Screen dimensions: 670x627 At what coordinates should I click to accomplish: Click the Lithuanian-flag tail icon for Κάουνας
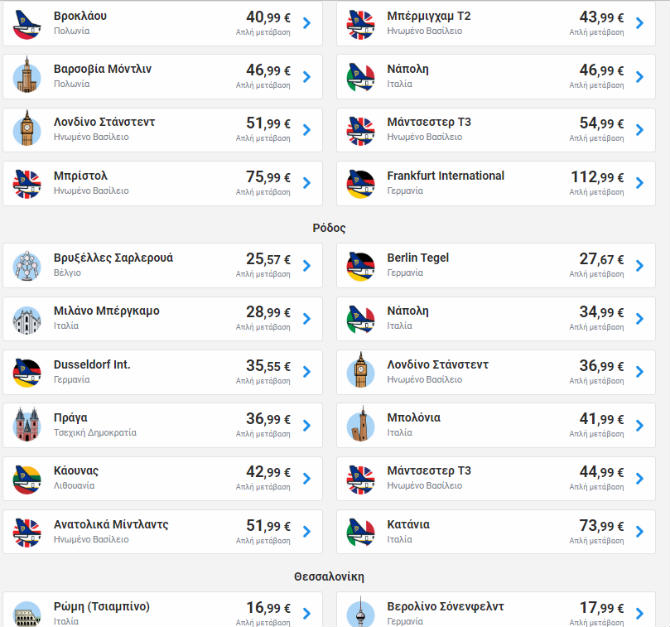coord(27,478)
